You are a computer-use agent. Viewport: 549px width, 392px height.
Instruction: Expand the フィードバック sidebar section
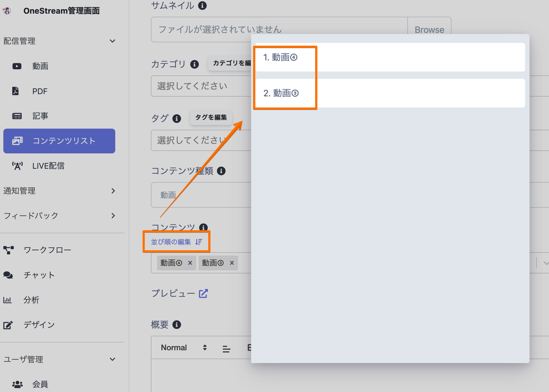(113, 216)
